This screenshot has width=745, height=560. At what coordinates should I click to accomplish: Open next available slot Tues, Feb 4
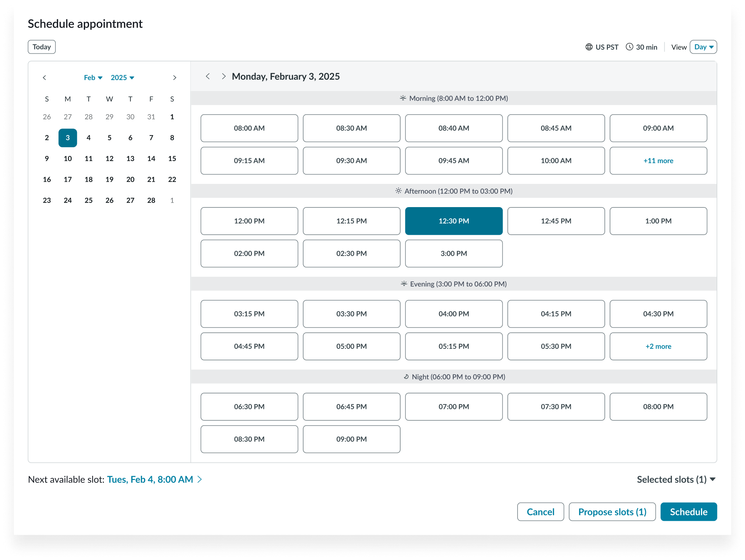[149, 479]
